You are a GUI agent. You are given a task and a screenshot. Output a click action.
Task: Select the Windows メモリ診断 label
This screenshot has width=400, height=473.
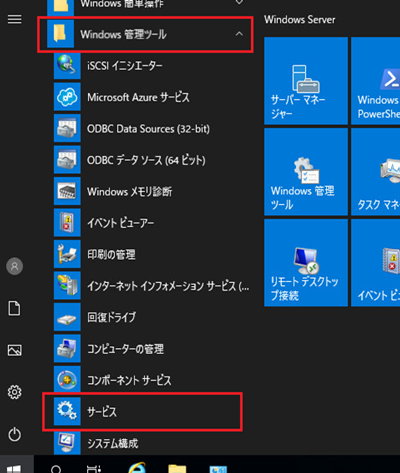tap(130, 192)
